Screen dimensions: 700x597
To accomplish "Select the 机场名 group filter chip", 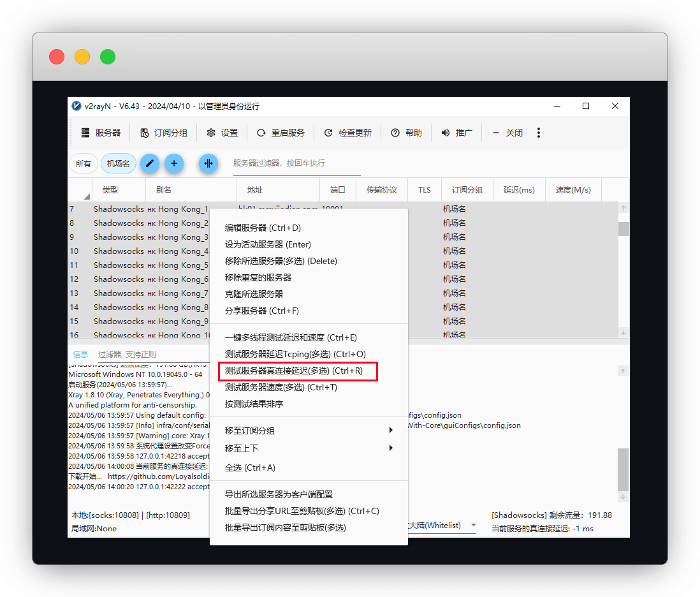I will coord(119,163).
